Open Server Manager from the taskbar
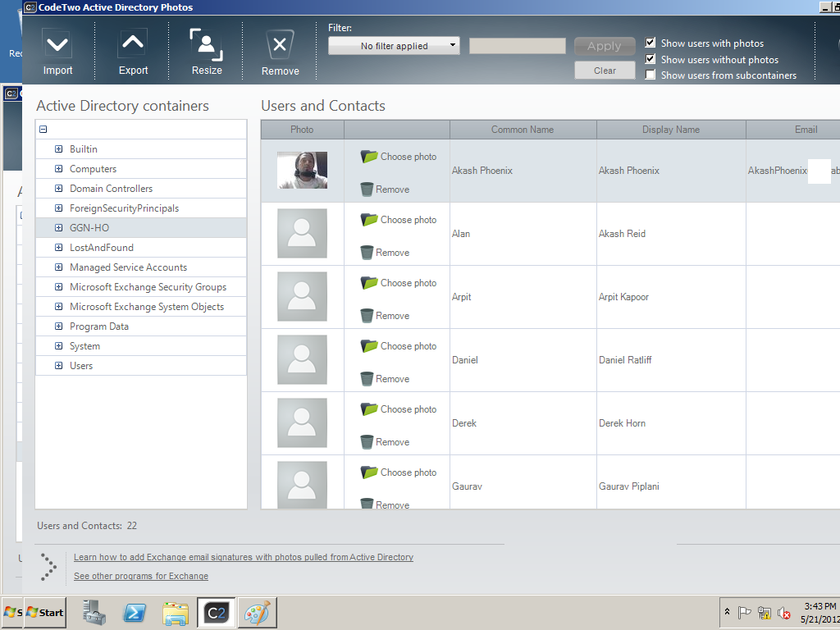840x630 pixels. click(94, 612)
